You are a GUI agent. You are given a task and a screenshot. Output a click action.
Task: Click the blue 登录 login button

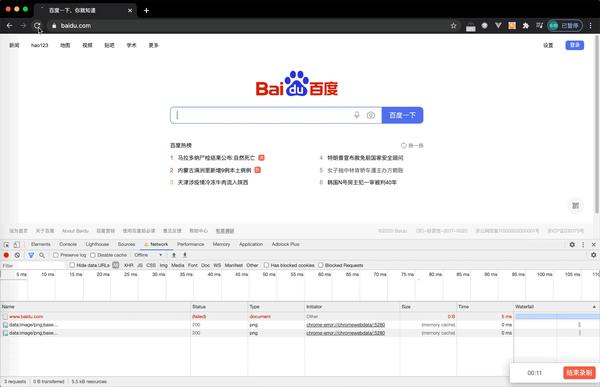coord(575,45)
